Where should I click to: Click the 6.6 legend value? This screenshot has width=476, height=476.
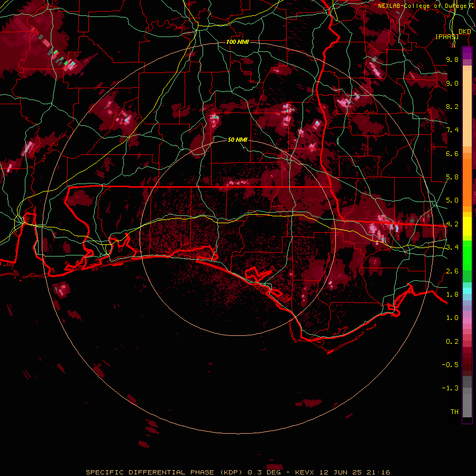[452, 153]
